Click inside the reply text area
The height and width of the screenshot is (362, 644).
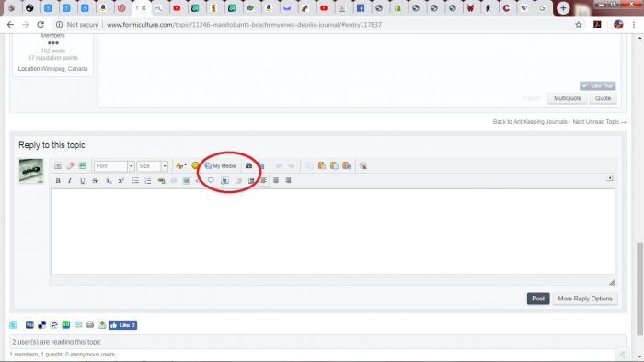tap(333, 232)
